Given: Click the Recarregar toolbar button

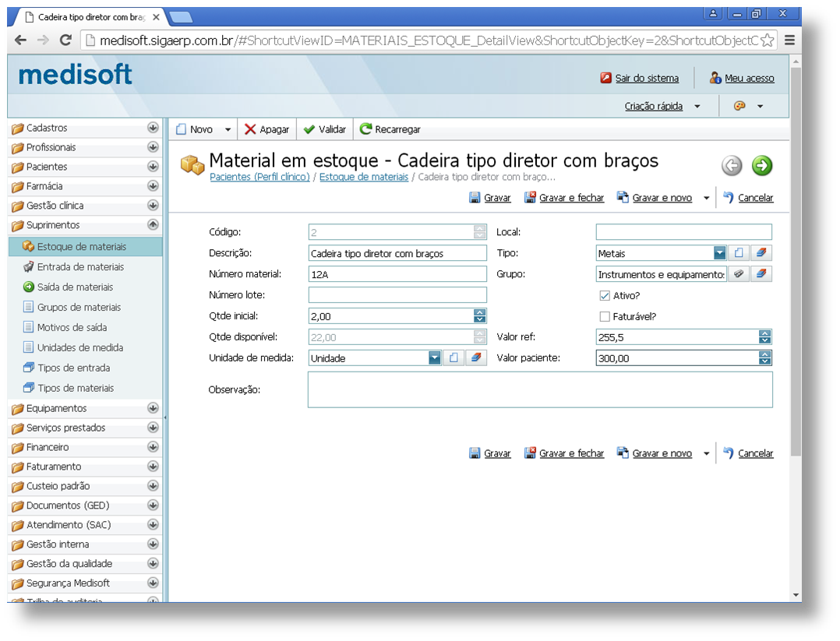Looking at the screenshot, I should coord(390,129).
